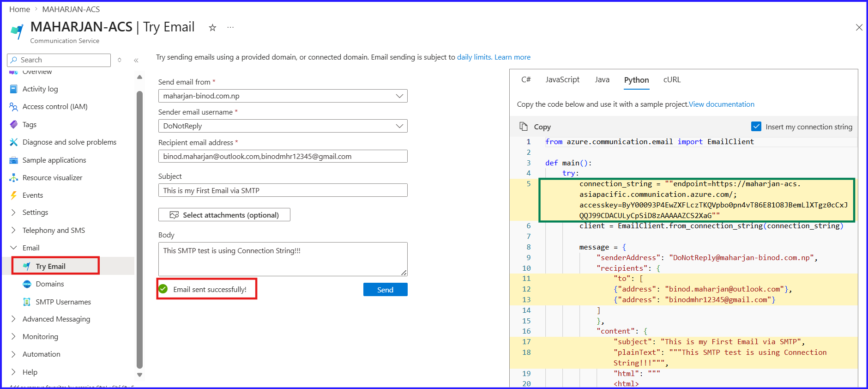
Task: Focus the sidebar Search field
Action: pos(59,60)
